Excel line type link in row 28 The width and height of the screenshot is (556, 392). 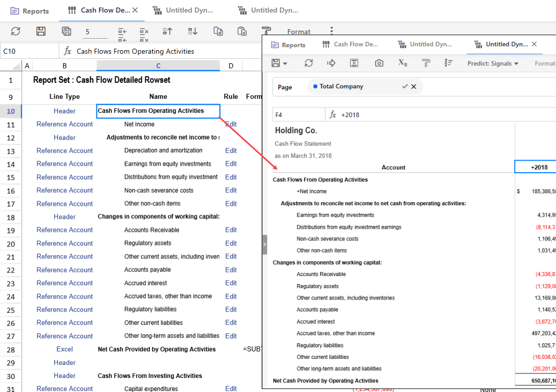(x=64, y=349)
